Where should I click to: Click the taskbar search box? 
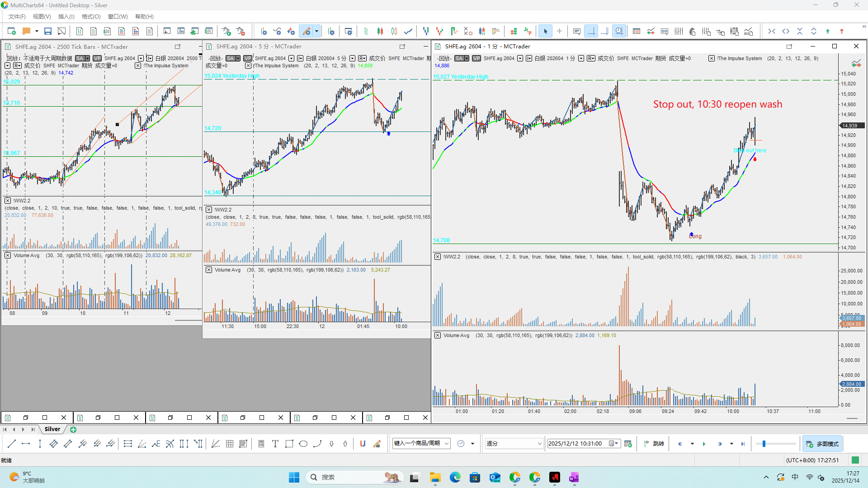point(354,477)
